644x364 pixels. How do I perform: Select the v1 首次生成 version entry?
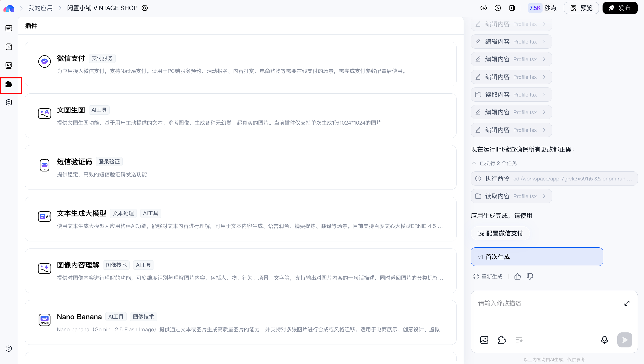point(537,257)
